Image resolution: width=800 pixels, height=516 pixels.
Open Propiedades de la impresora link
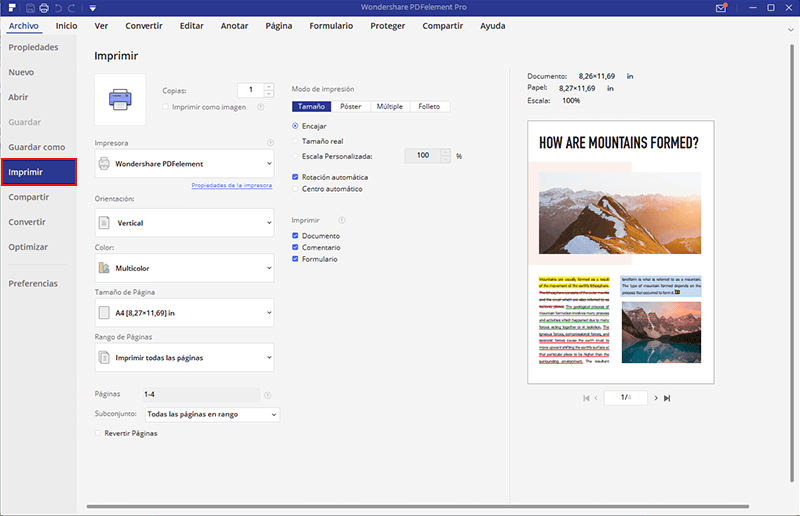click(232, 185)
